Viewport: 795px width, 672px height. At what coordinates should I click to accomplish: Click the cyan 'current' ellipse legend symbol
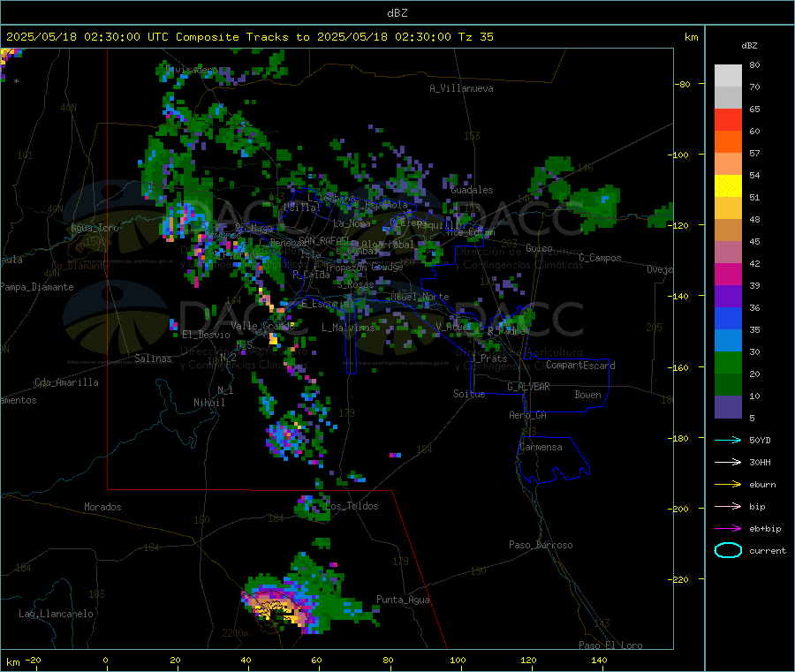tap(728, 550)
